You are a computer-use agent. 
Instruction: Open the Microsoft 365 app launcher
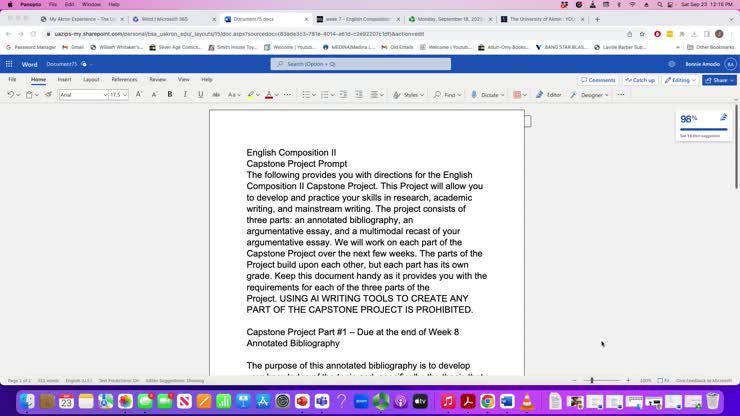point(10,64)
